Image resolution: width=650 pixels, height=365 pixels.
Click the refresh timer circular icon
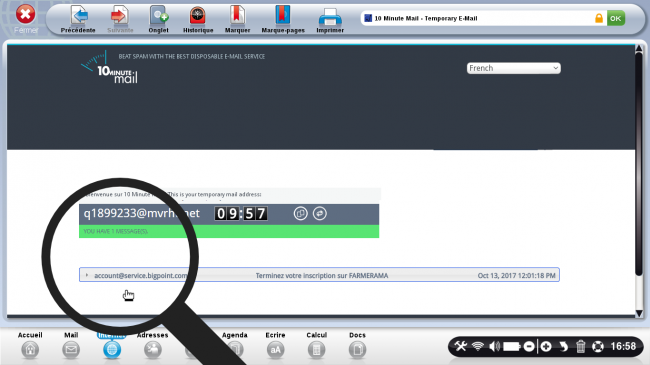click(x=320, y=214)
